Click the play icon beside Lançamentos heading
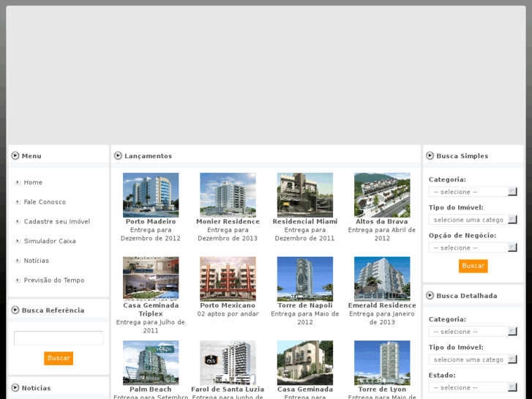This screenshot has width=532, height=399. click(118, 155)
